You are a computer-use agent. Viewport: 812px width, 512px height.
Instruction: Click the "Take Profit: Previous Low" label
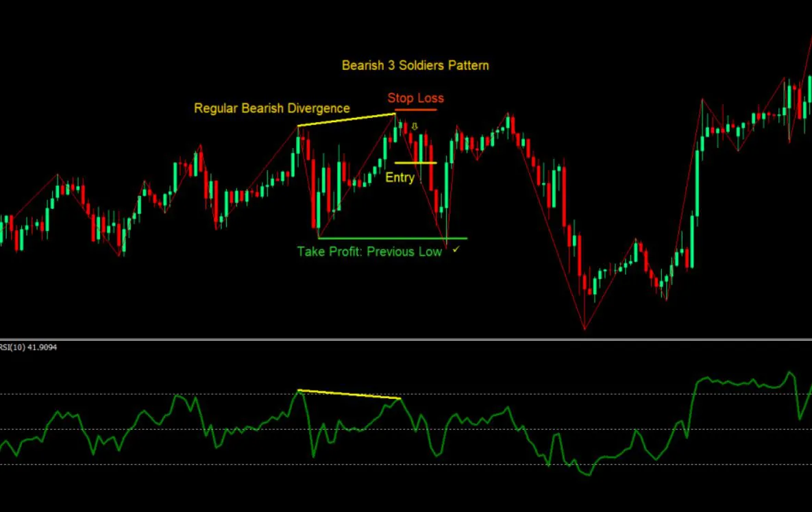(x=369, y=252)
